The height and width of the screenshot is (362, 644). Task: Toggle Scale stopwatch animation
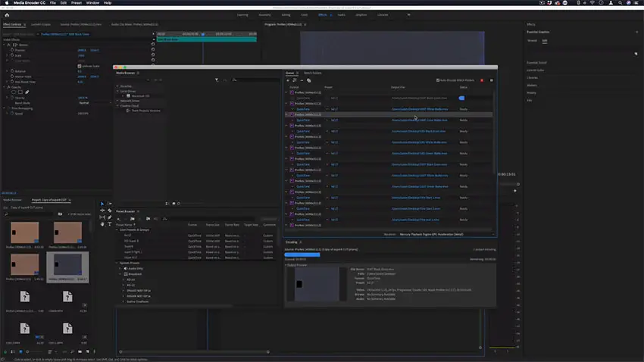[12, 55]
